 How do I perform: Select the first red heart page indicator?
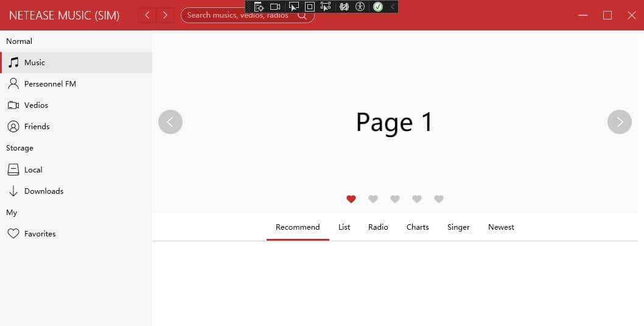[x=351, y=199]
